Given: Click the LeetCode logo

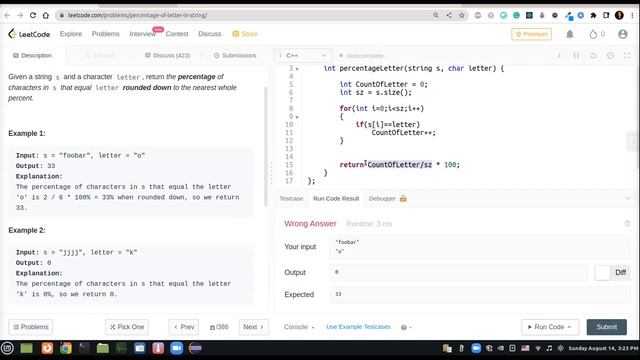Looking at the screenshot, I should (x=29, y=34).
